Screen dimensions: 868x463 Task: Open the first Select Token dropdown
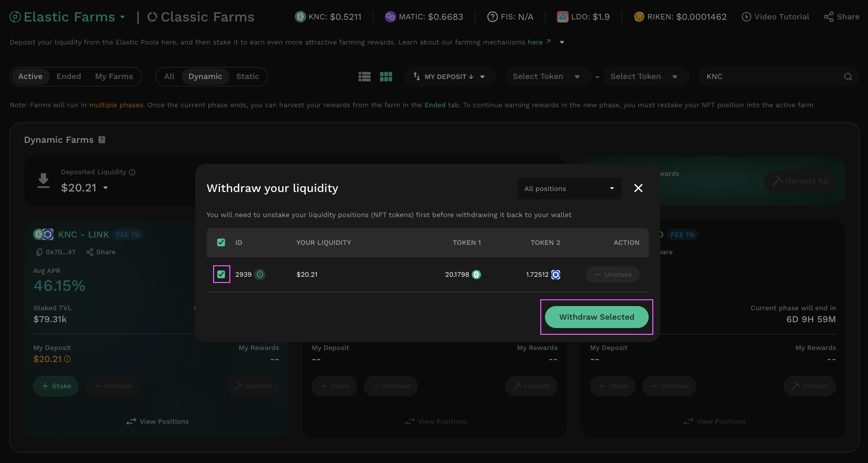(x=546, y=76)
